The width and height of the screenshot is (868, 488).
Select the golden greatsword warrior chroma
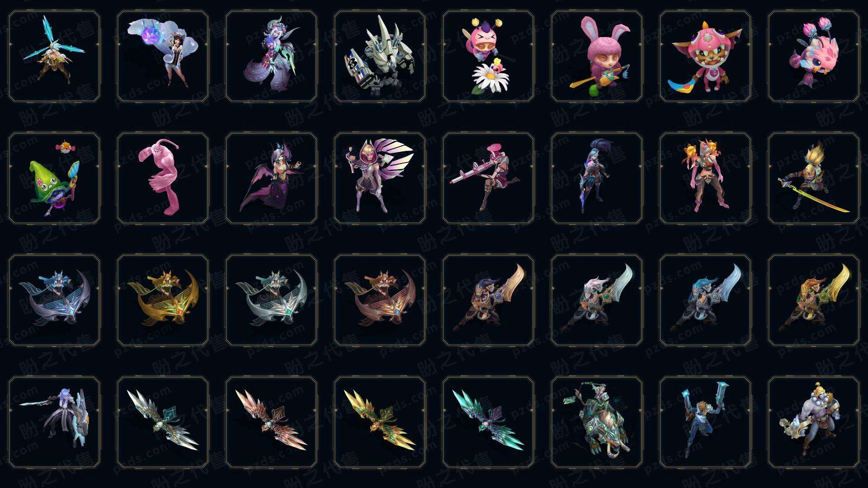[x=814, y=300]
